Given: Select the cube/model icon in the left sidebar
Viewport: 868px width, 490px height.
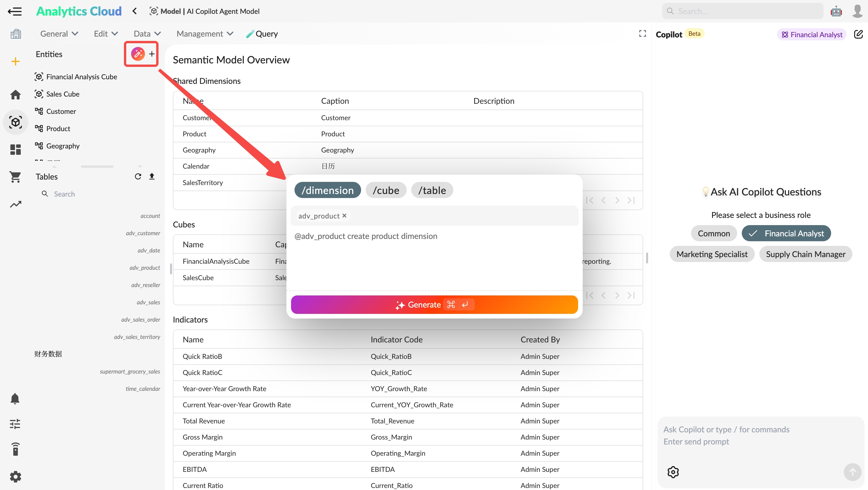Looking at the screenshot, I should click(x=16, y=122).
